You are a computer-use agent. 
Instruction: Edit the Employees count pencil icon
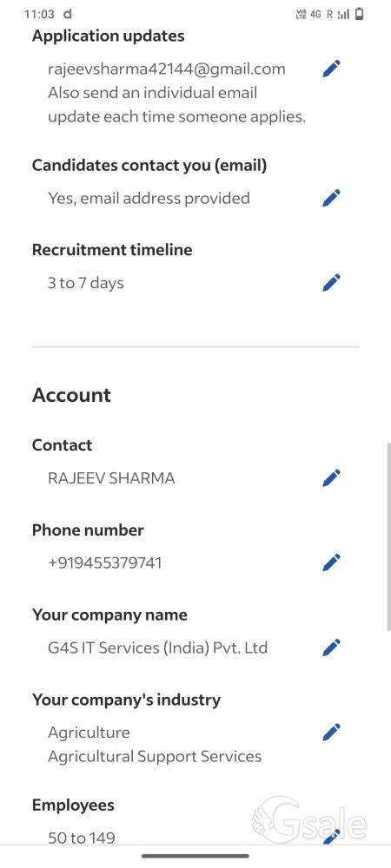(331, 838)
